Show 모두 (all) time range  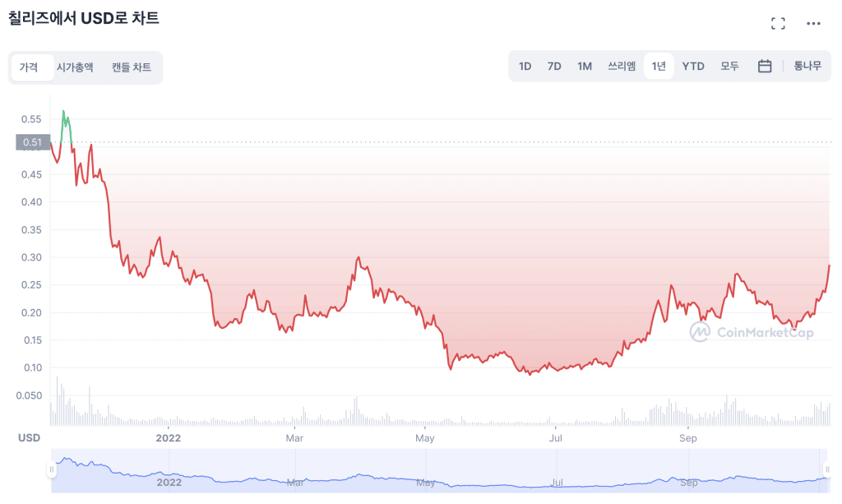pyautogui.click(x=729, y=67)
